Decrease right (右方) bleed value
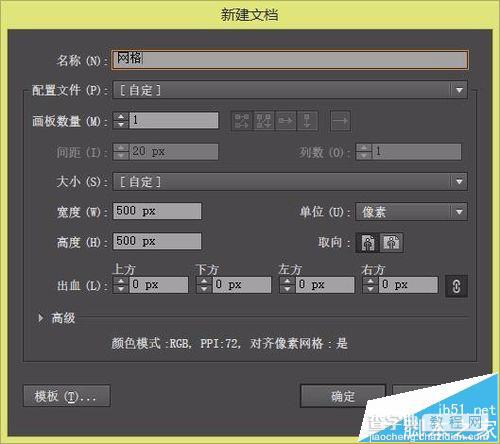The height and width of the screenshot is (444, 500). (370, 289)
